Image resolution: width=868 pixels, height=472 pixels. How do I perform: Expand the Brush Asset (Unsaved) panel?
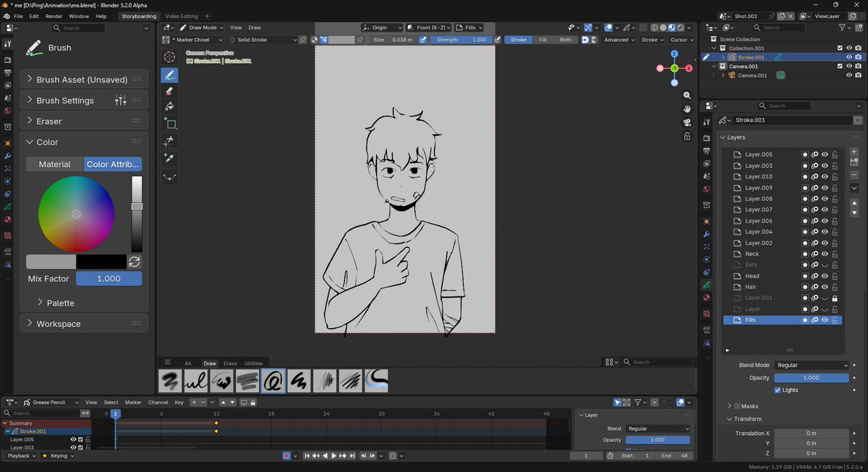coord(85,80)
